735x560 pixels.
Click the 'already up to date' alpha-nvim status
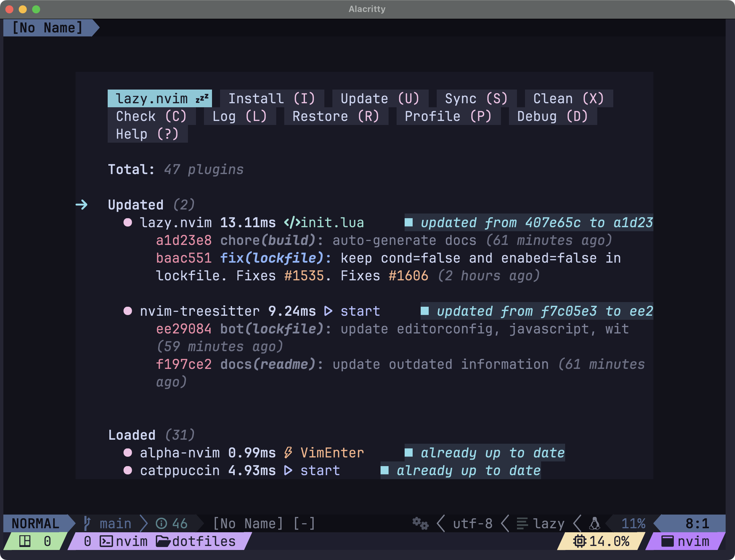[493, 453]
